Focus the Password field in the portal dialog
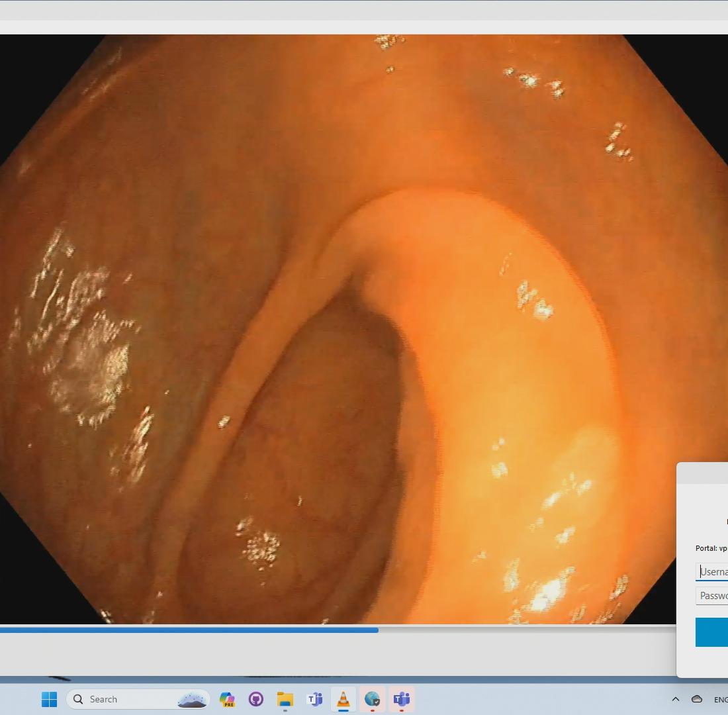The image size is (728, 715). 711,596
